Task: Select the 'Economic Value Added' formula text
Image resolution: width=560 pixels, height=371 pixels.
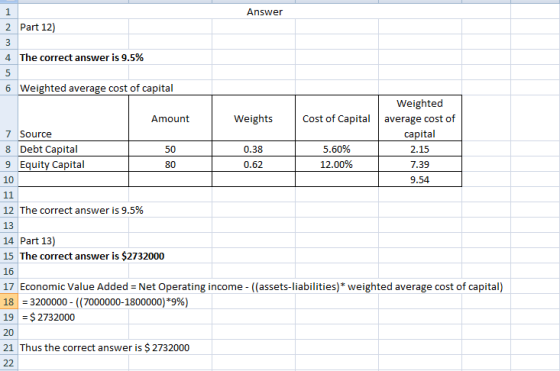Action: point(261,287)
